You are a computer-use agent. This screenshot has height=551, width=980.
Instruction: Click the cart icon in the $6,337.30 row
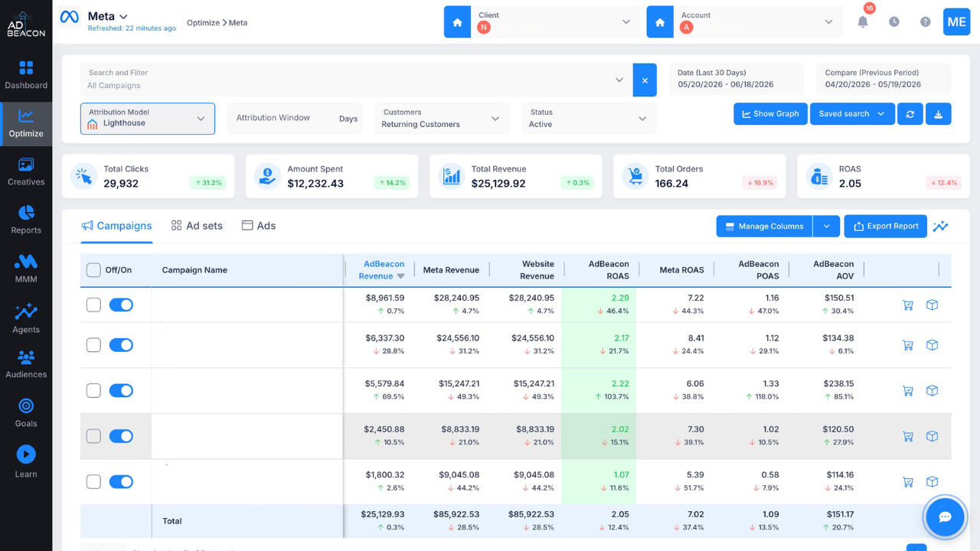[x=908, y=344]
